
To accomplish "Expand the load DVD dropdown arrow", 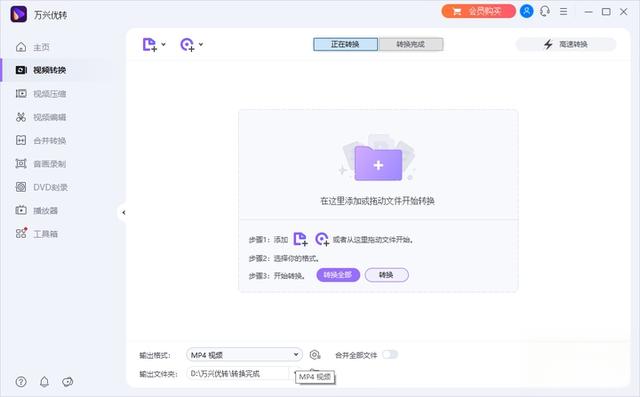I will click(x=201, y=44).
